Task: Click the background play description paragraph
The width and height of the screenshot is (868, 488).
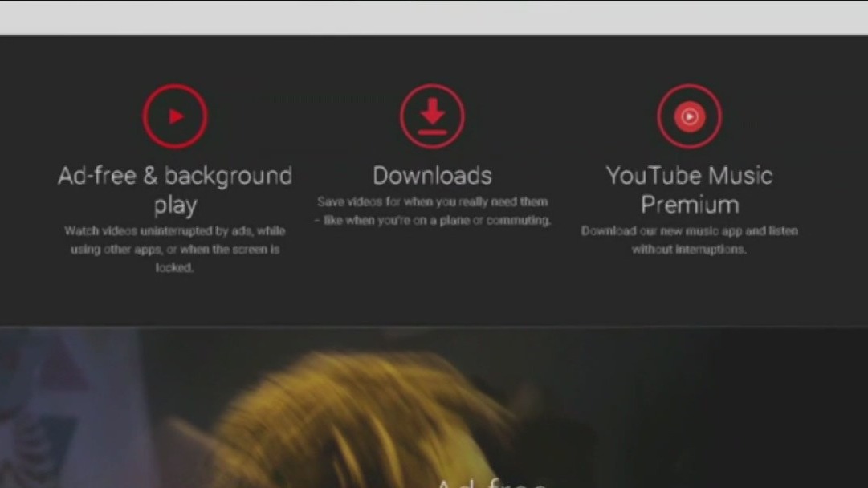Action: [x=175, y=249]
